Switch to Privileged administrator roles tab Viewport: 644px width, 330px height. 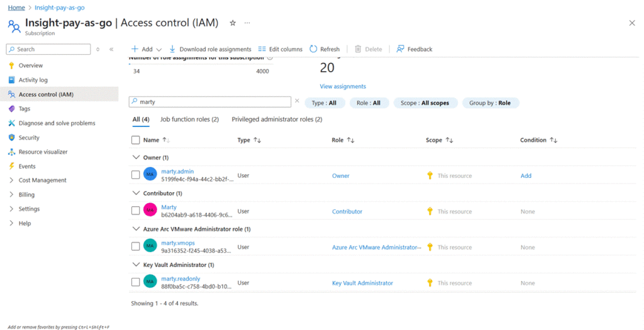click(x=277, y=119)
